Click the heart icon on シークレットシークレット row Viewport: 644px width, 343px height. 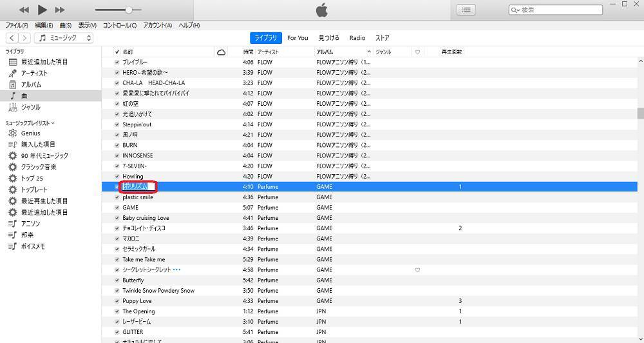click(x=417, y=269)
